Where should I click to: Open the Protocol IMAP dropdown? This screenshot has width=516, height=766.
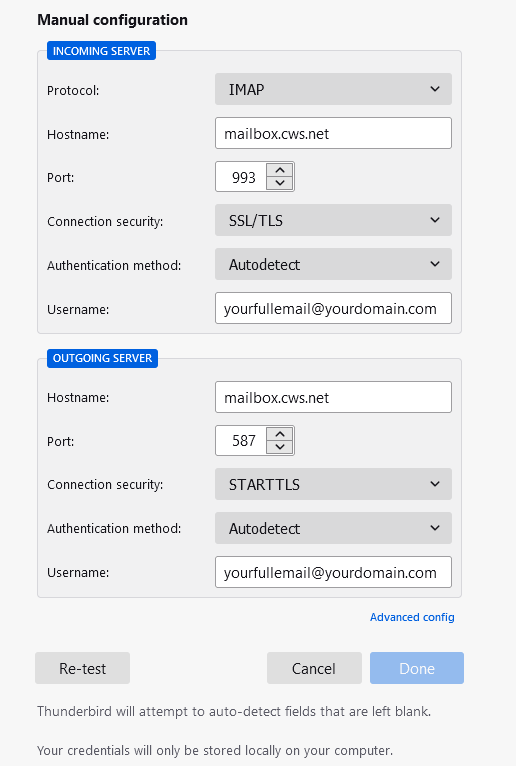coord(333,89)
